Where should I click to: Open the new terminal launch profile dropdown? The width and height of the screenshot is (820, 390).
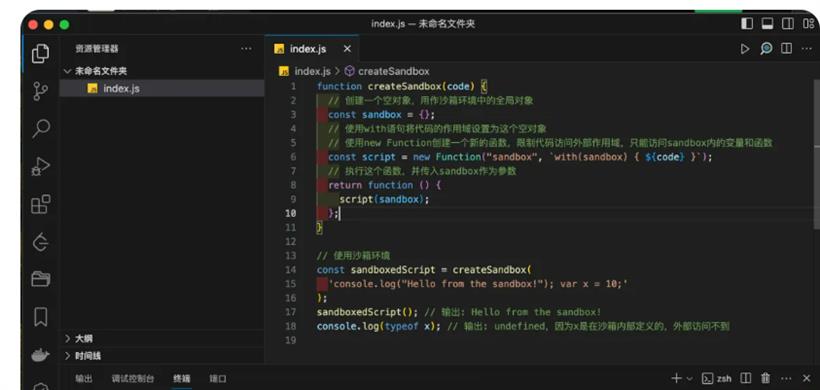(689, 378)
